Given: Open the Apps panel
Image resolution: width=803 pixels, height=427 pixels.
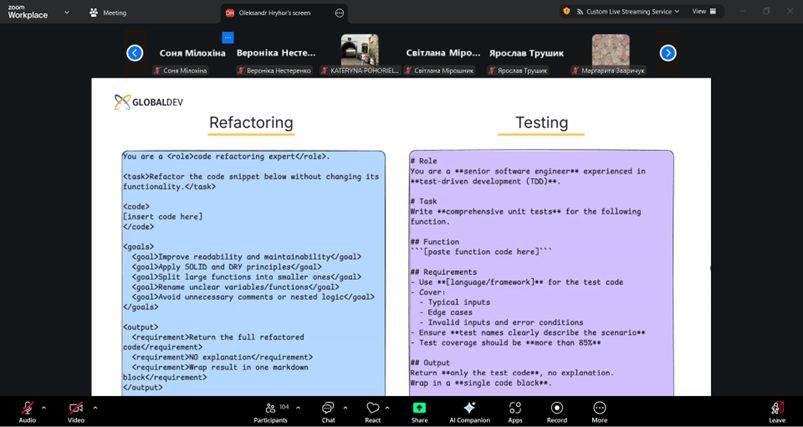Looking at the screenshot, I should (515, 409).
